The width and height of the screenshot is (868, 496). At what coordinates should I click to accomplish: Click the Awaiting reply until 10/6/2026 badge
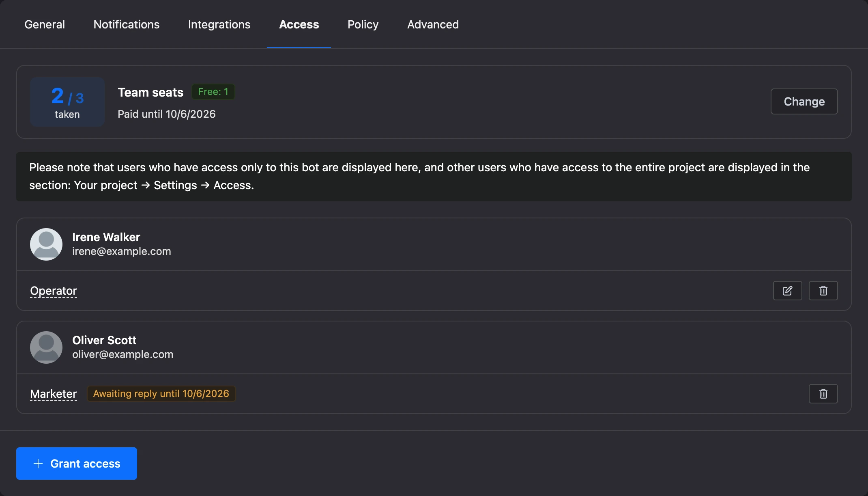[x=161, y=394]
